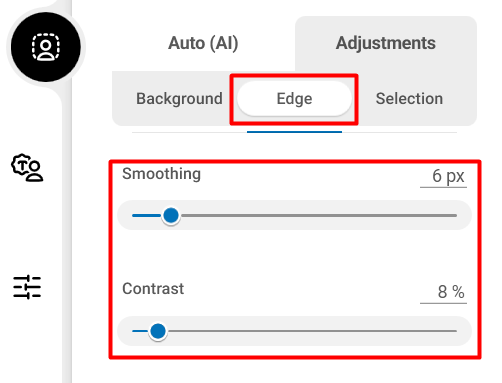Screen dimensions: 502x383
Task: Click the gray unfilled Smoothing slider track
Action: tap(318, 216)
